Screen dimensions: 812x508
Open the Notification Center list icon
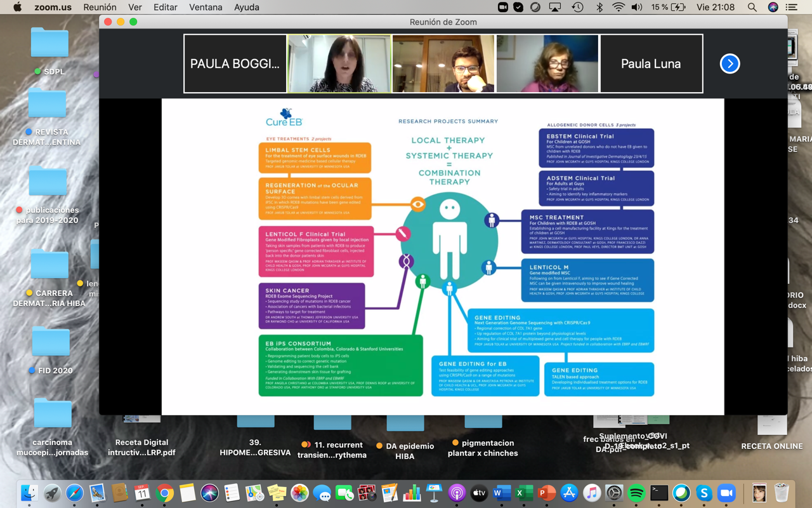791,8
